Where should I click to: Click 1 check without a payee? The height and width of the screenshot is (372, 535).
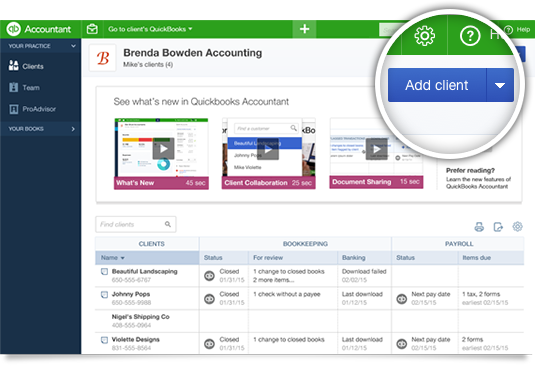click(287, 294)
